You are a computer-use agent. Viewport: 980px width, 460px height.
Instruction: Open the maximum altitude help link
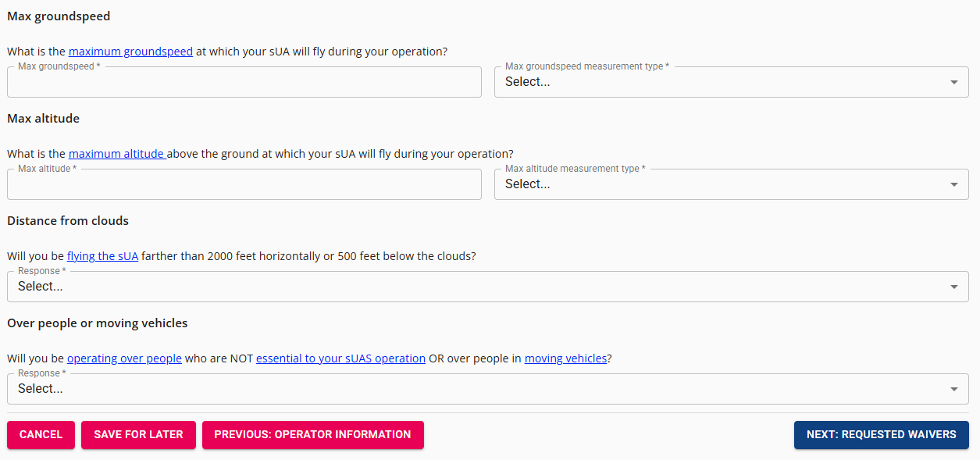(x=116, y=154)
